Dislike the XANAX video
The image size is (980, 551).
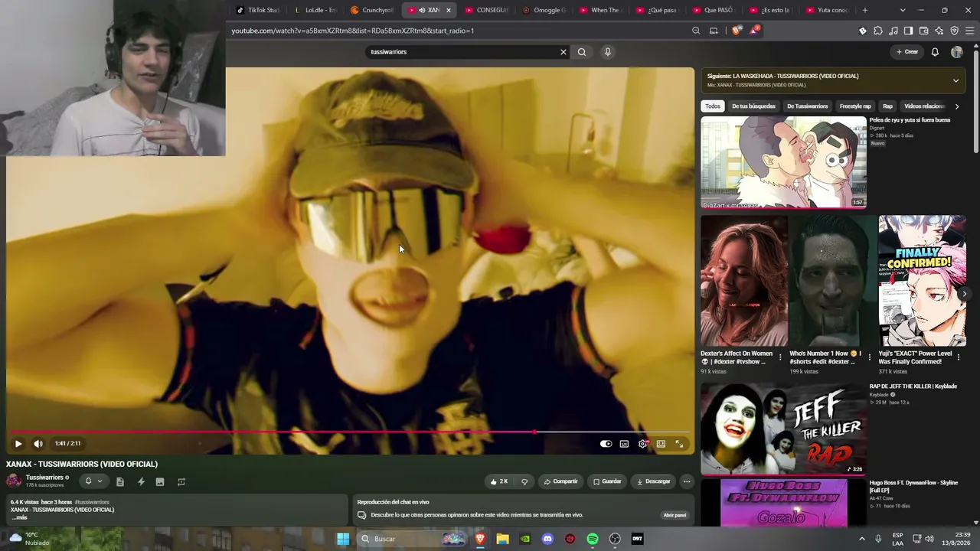524,481
